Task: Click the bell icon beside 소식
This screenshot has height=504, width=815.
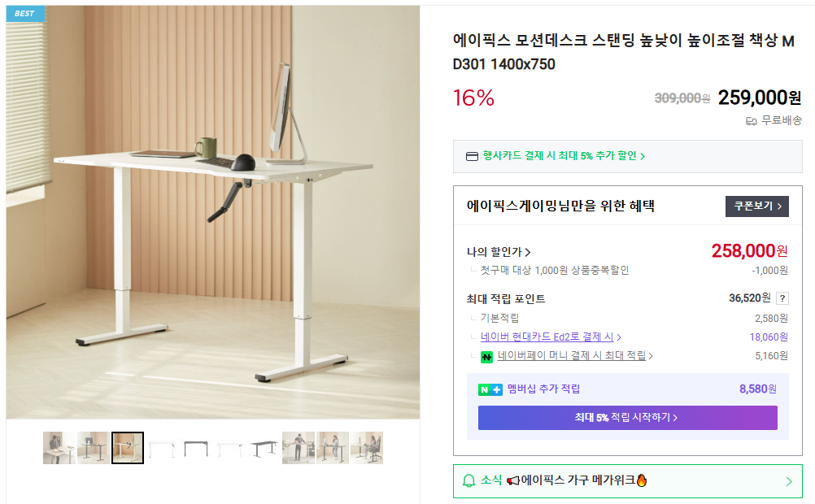Action: point(469,481)
